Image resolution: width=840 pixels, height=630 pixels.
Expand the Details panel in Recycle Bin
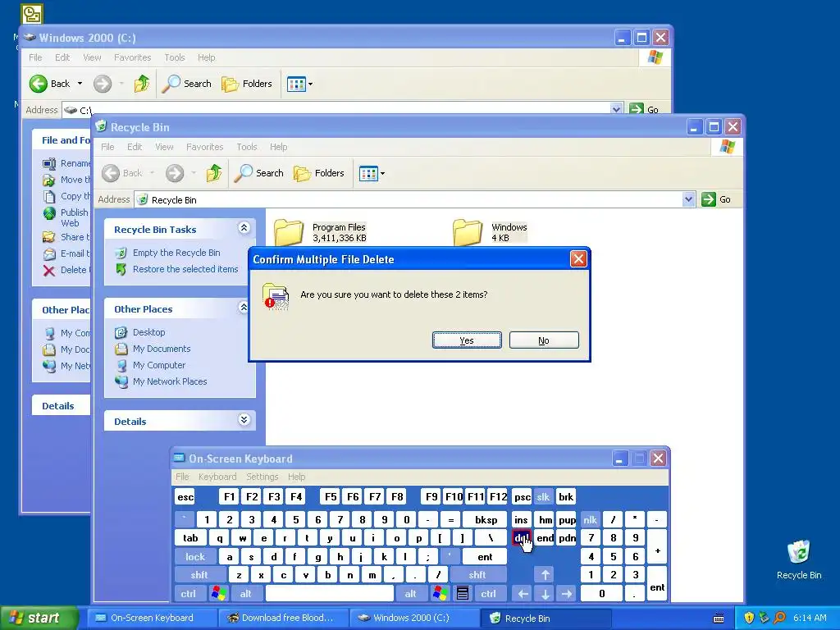click(x=244, y=419)
